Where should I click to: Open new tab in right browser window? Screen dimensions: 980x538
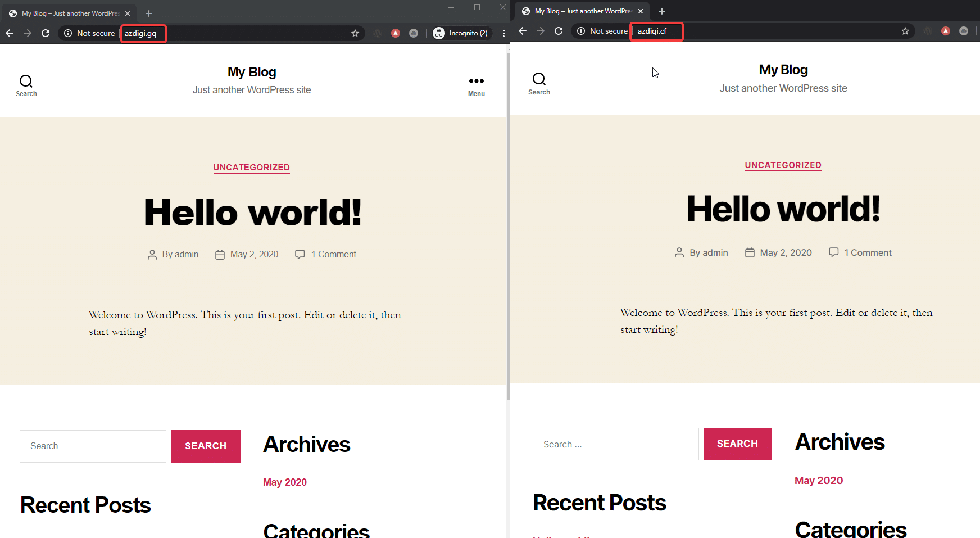click(662, 11)
